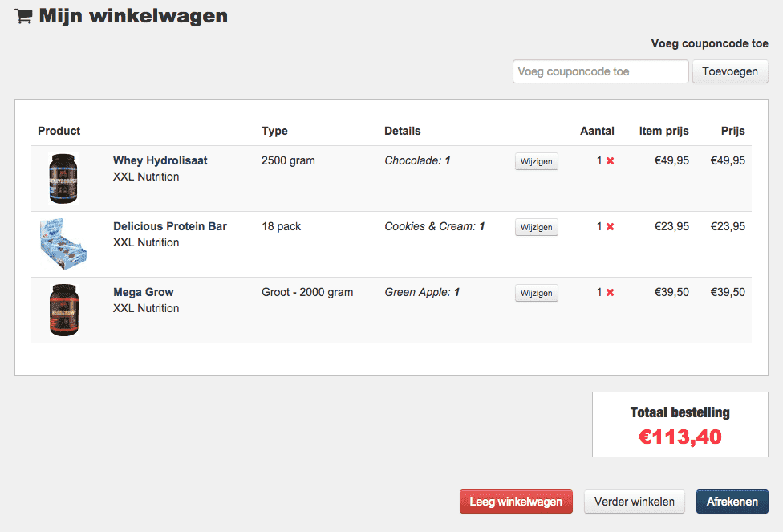Delete Delicious Protein Bar using red X
This screenshot has width=783, height=532.
tap(610, 227)
